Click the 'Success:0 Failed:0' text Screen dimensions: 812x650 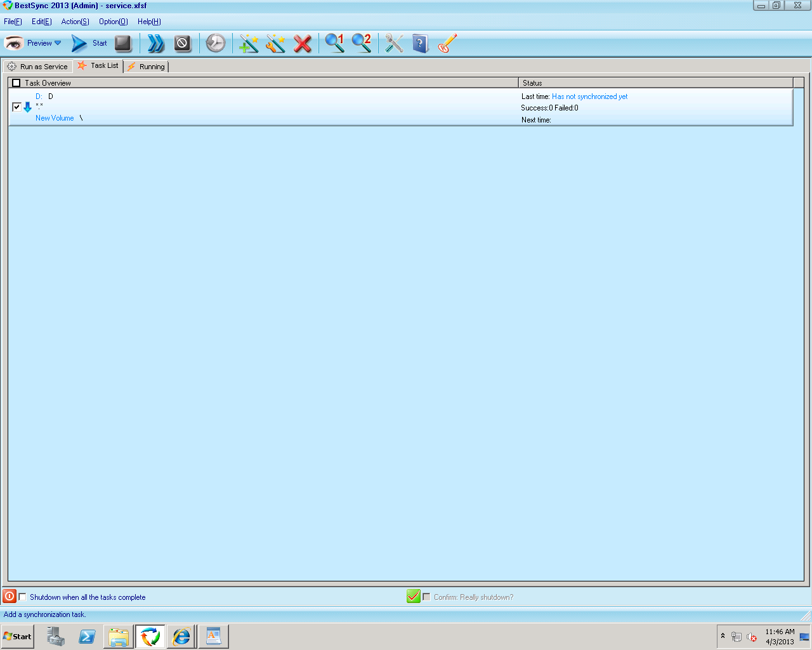(x=549, y=108)
